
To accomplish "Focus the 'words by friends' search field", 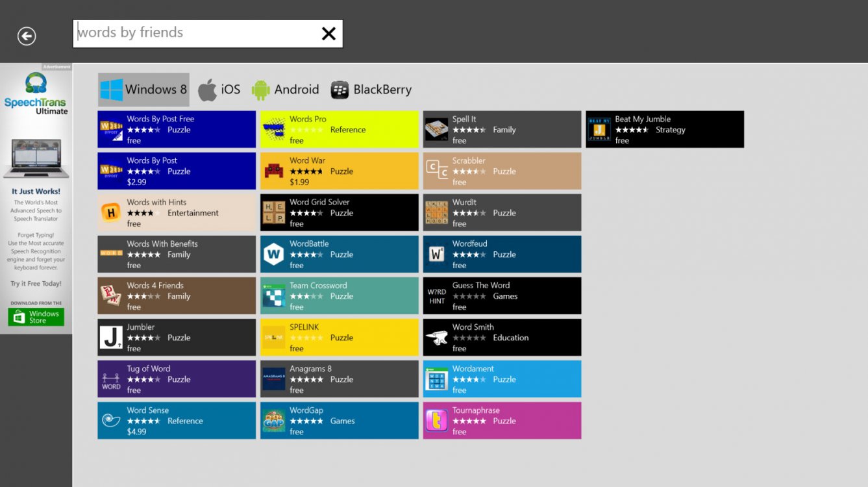I will pos(208,34).
